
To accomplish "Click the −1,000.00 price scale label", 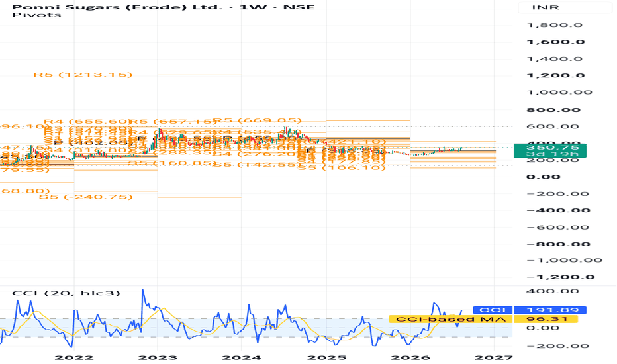I will (x=564, y=261).
